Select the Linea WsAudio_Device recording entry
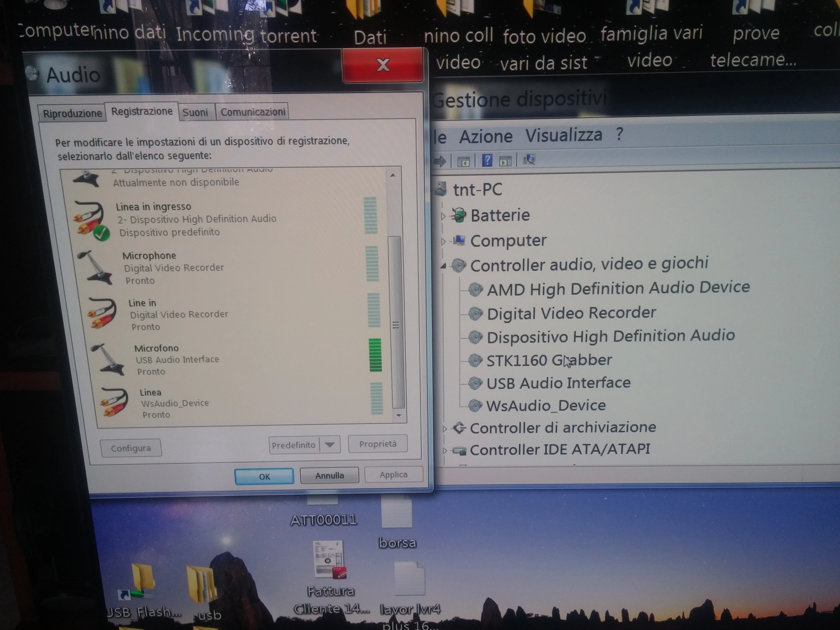 [x=174, y=403]
